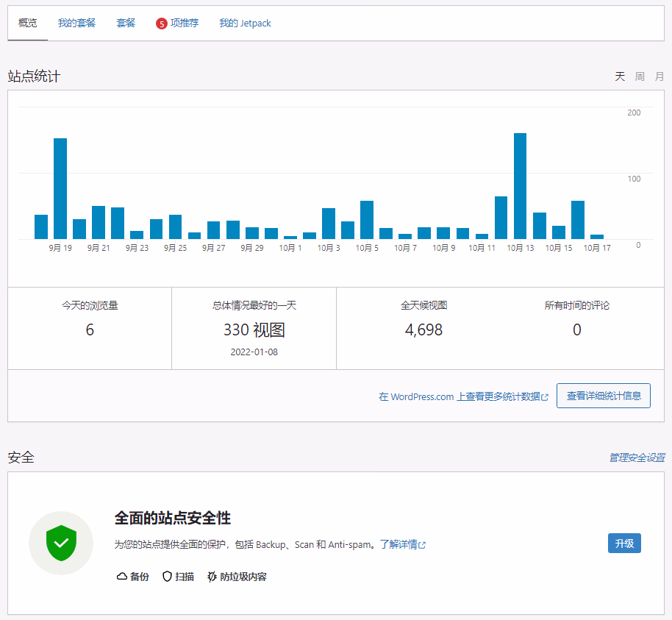Click the tallest bar at 10月 13
Image resolution: width=672 pixels, height=620 pixels.
520,186
